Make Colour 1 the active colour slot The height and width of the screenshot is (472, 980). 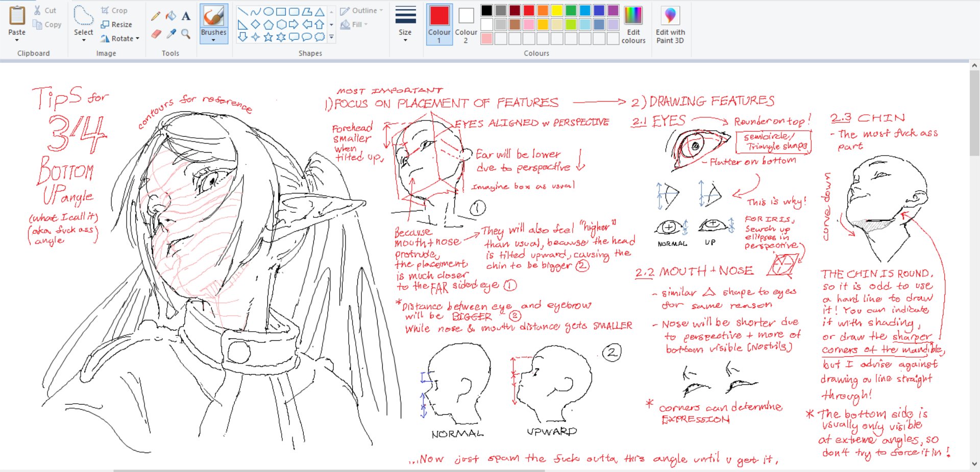[x=439, y=24]
